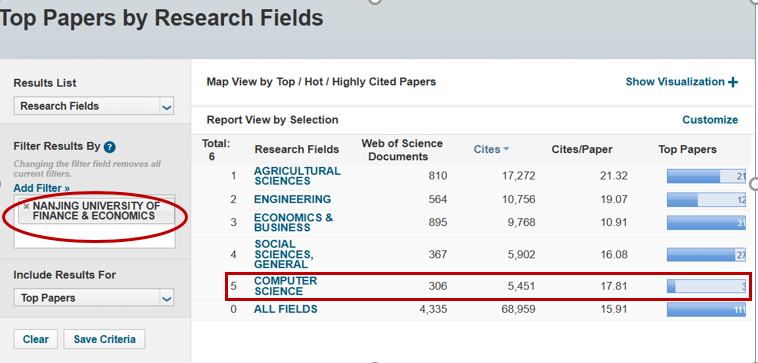Open the Economics & Business field link
This screenshot has height=363, width=758.
point(293,222)
